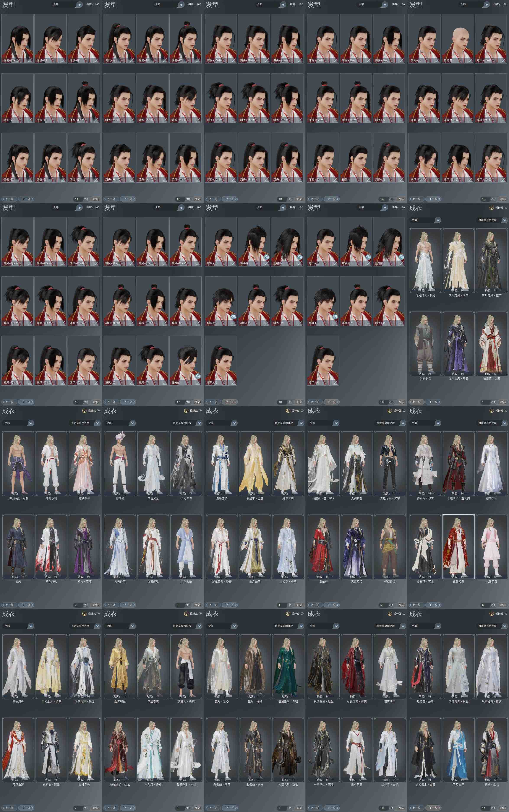Screen dimensions: 509x812
Task: Click the 设计站 icon on outfit page 10 panel
Action: pyautogui.click(x=389, y=614)
